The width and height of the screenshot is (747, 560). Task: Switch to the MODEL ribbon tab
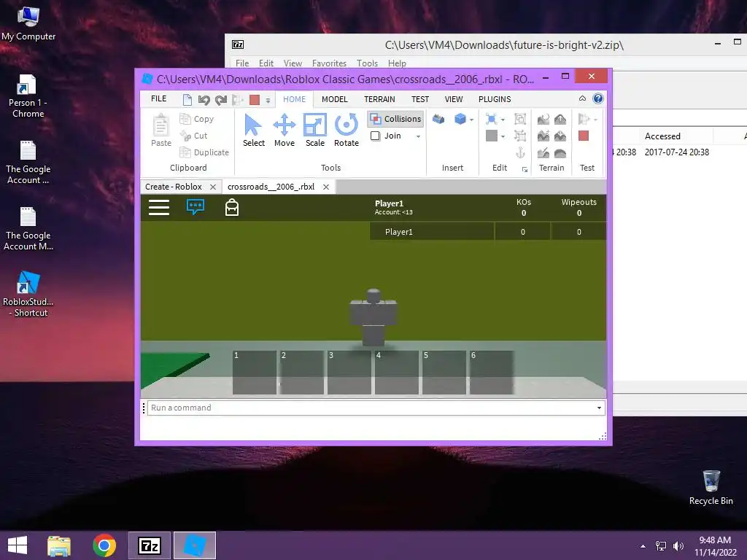coord(334,99)
